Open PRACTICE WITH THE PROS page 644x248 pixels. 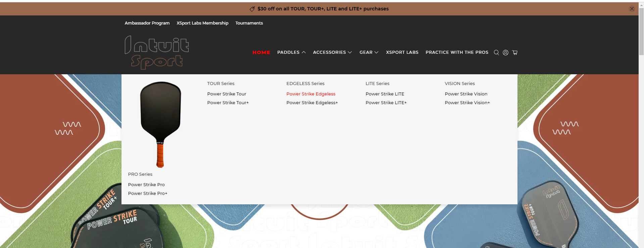457,52
